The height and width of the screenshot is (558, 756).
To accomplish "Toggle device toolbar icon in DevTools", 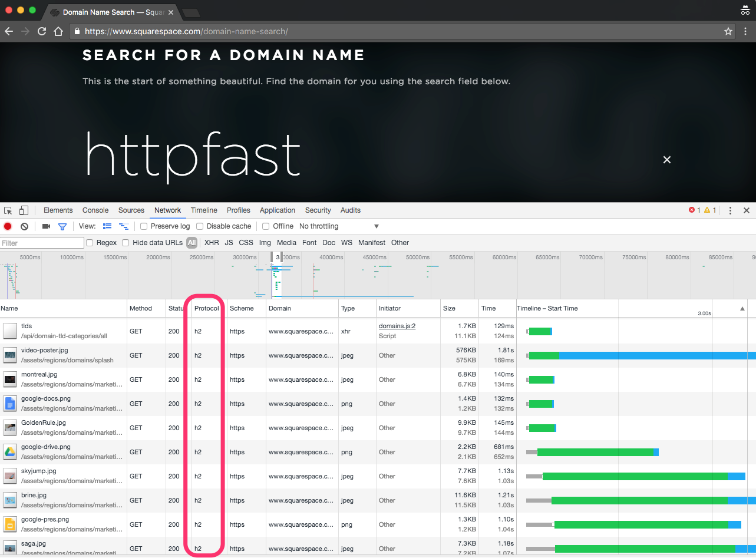I will pos(24,210).
